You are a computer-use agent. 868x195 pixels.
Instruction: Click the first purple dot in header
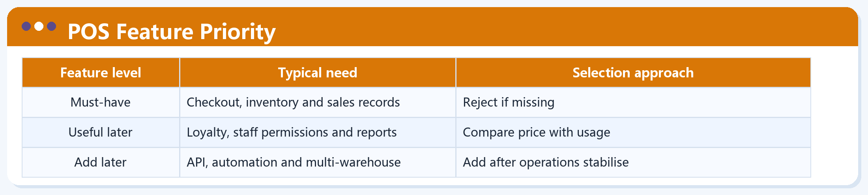(26, 26)
